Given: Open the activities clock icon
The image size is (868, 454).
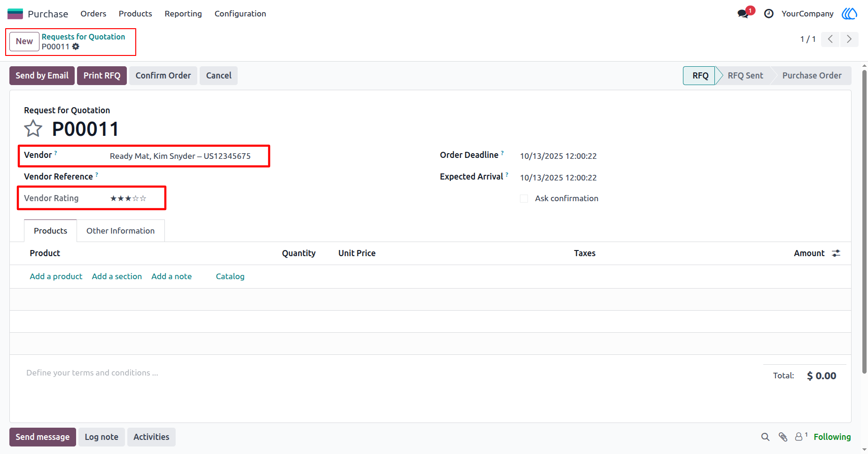Looking at the screenshot, I should pos(768,14).
